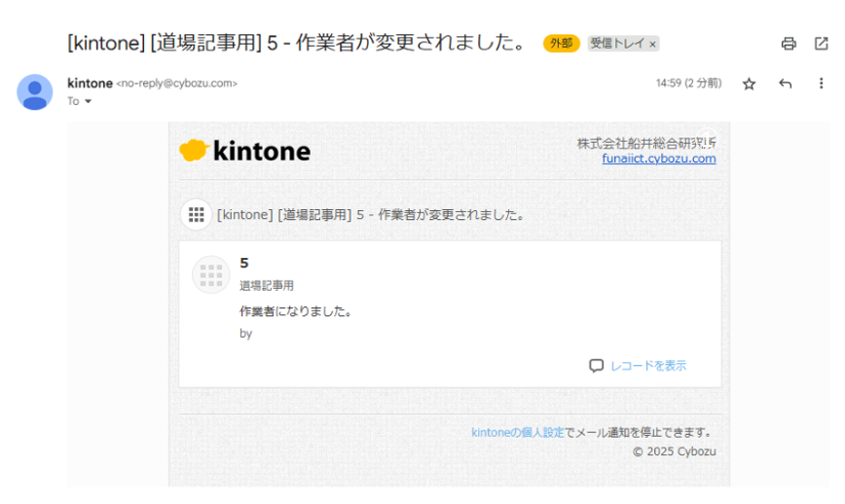The image size is (845, 504).
Task: Open email in new window icon
Action: click(822, 44)
